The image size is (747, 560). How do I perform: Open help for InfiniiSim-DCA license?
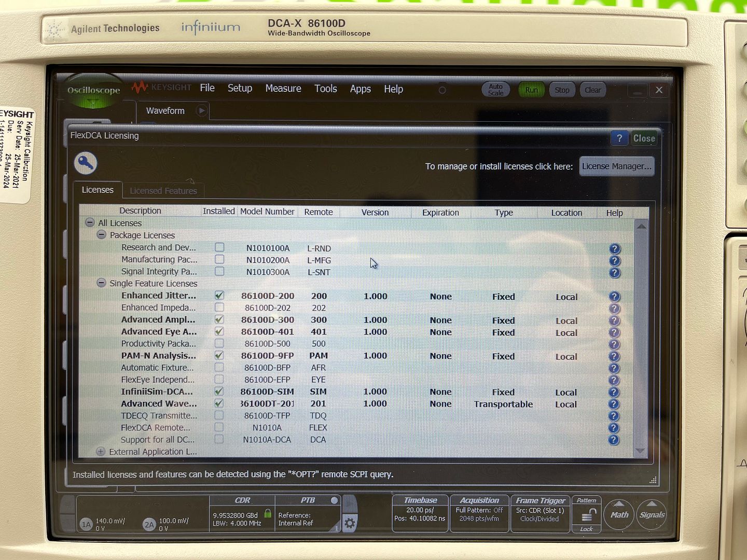pyautogui.click(x=614, y=392)
